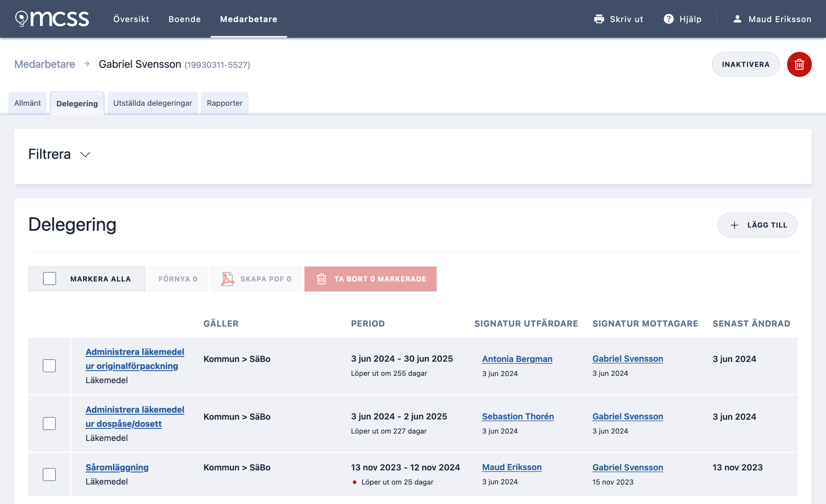This screenshot has height=504, width=826.
Task: Switch to the Allmänt tab
Action: point(27,103)
